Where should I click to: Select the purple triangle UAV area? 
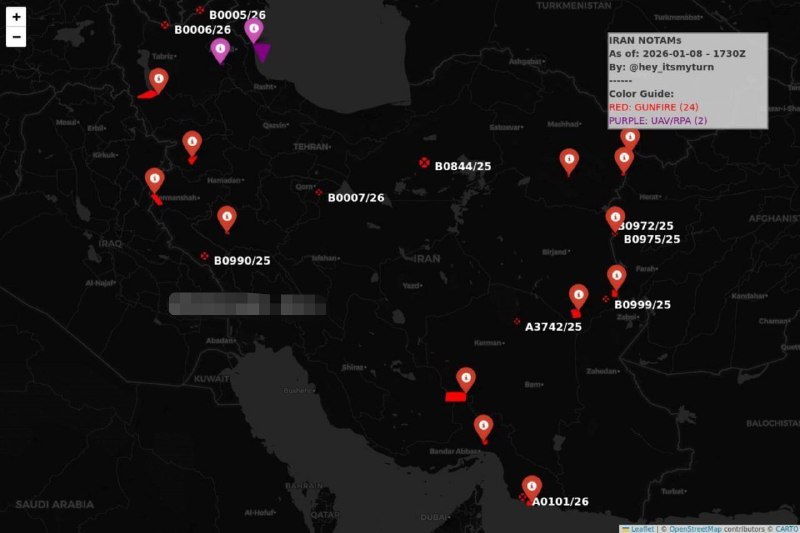point(262,52)
